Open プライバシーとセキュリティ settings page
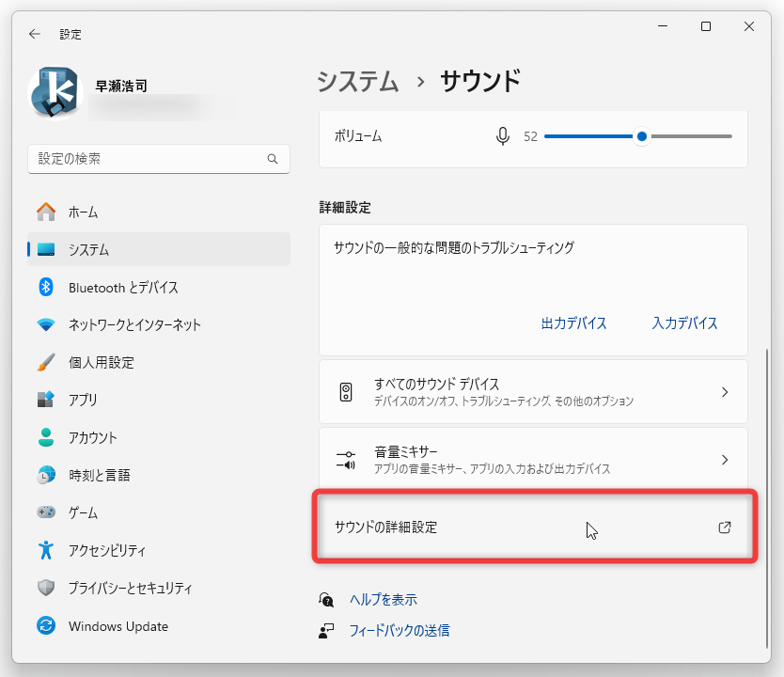Viewport: 784px width, 677px height. pyautogui.click(x=159, y=588)
